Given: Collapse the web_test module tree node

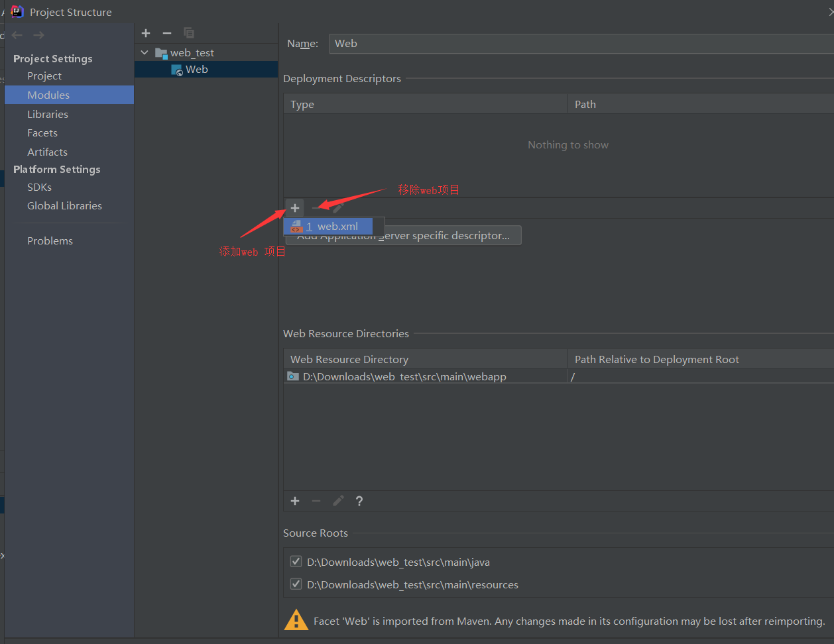Looking at the screenshot, I should pos(145,52).
